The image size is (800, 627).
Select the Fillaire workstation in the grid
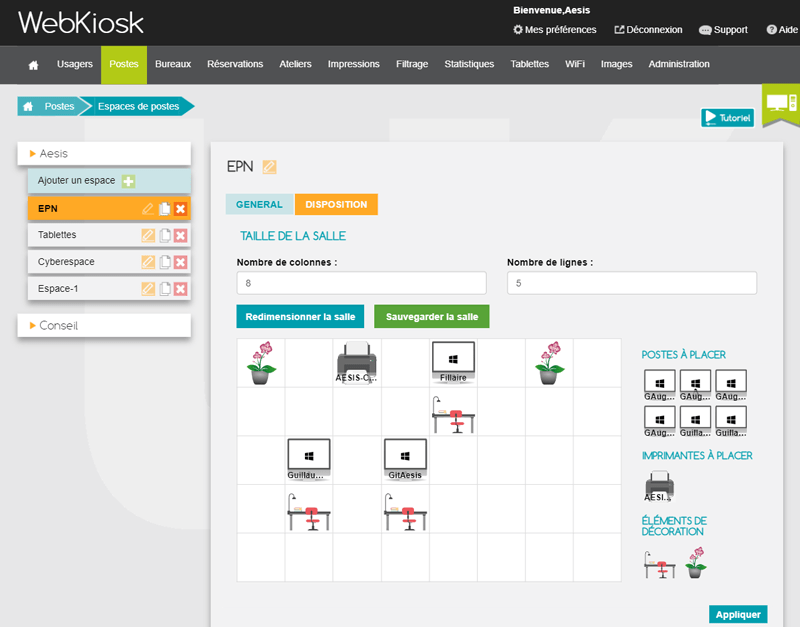point(453,362)
